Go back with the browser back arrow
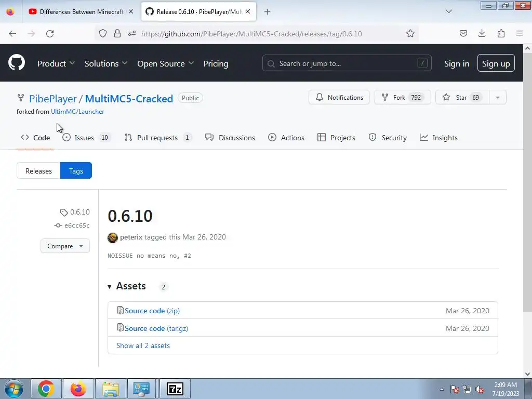This screenshot has height=399, width=532. [12, 34]
